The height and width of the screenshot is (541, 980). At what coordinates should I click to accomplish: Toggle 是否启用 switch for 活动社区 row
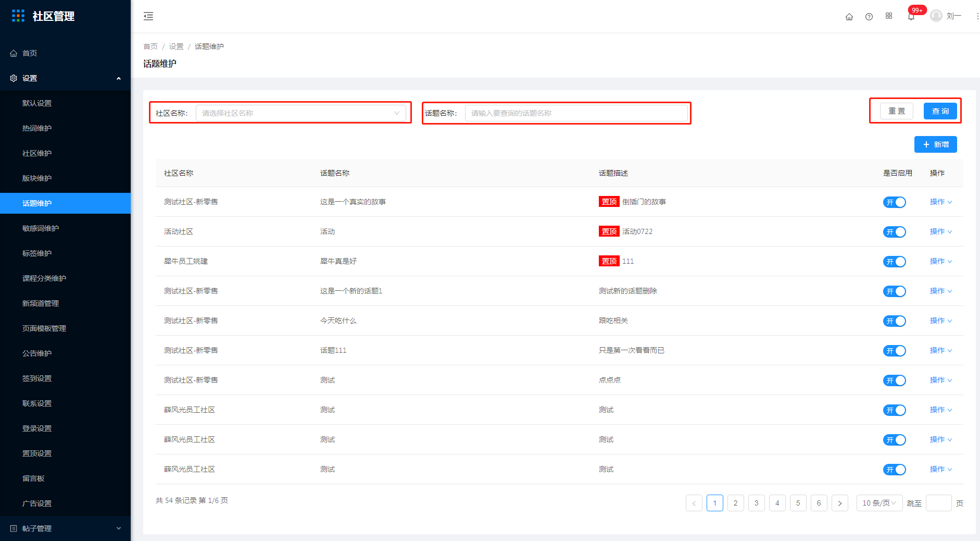tap(895, 232)
